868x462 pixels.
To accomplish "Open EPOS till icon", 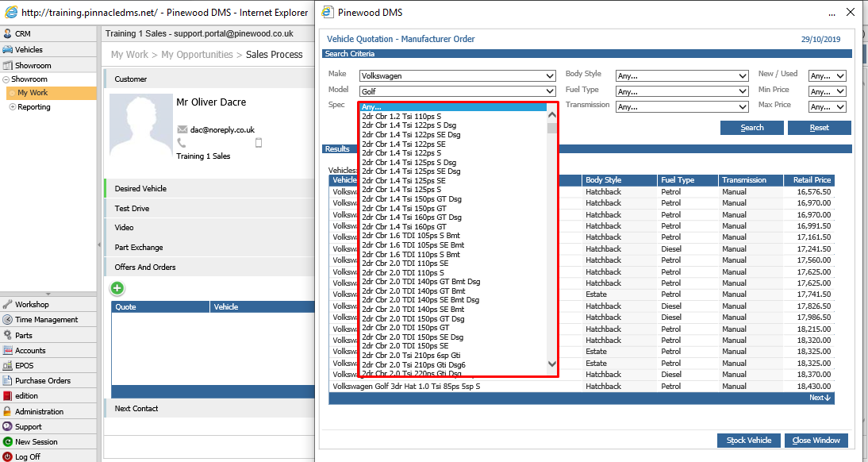I will point(8,366).
